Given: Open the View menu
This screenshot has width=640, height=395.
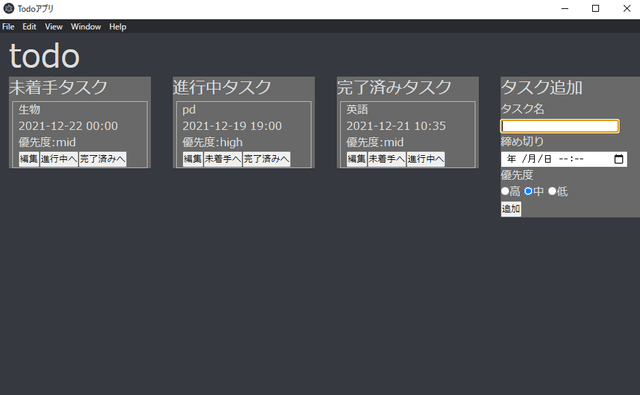Looking at the screenshot, I should (53, 27).
